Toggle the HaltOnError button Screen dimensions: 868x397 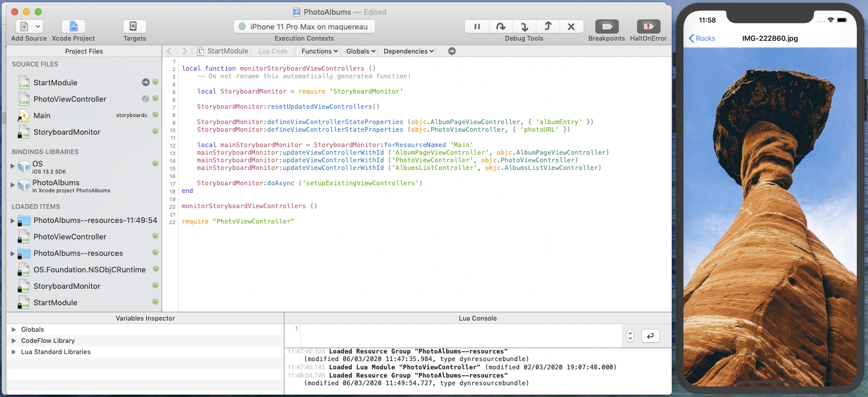point(649,26)
